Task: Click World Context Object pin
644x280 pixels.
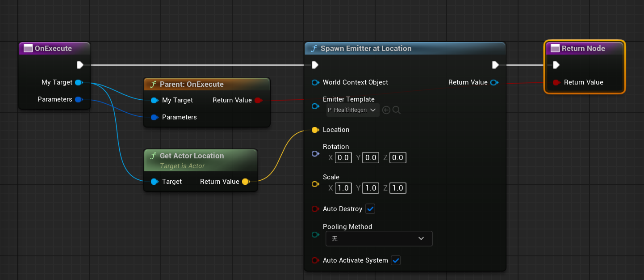Action: pyautogui.click(x=315, y=82)
